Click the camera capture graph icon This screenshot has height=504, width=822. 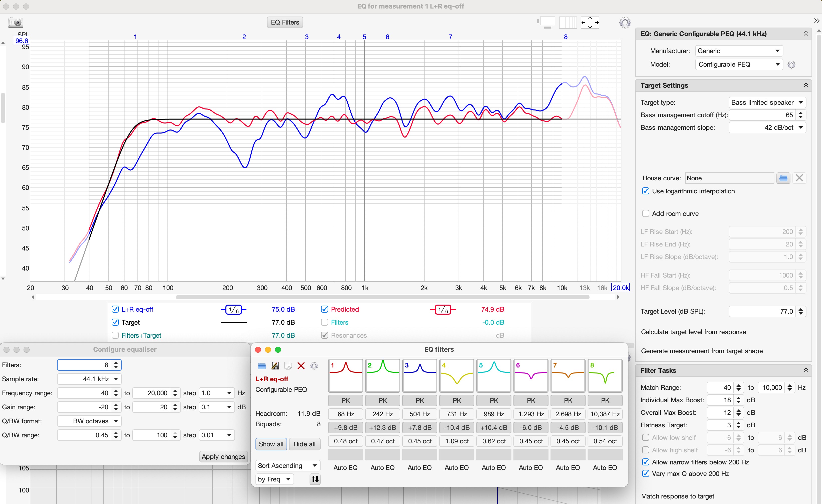15,22
